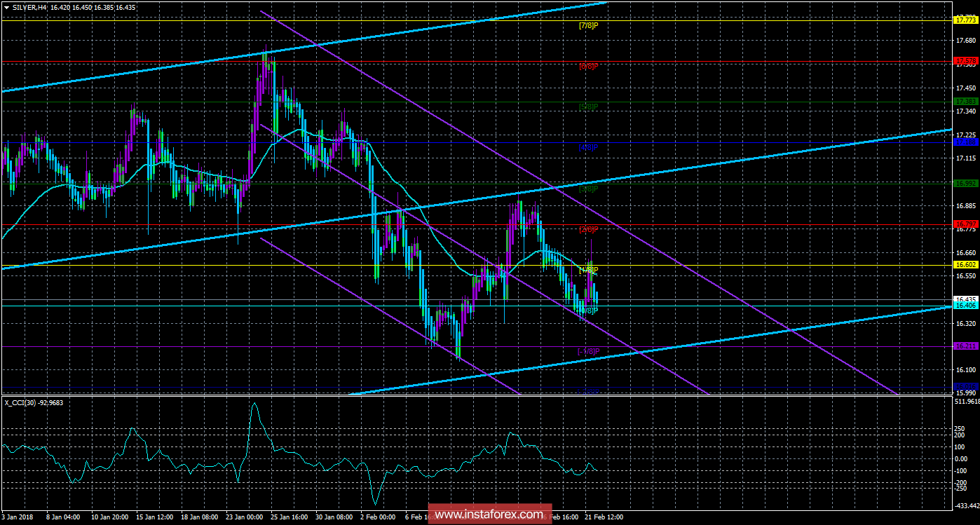The height and width of the screenshot is (525, 980).
Task: Click the green 17.383 price tag
Action: 965,102
